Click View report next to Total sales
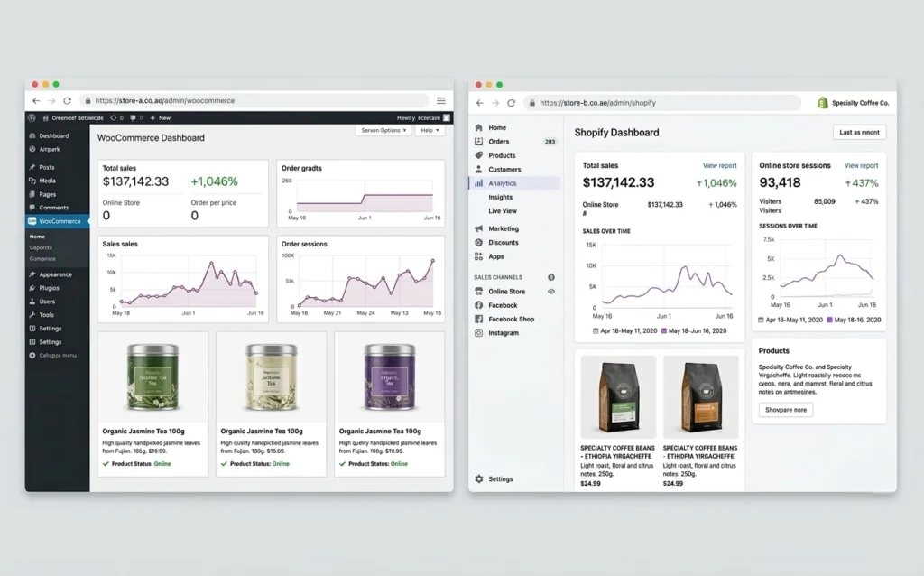Viewport: 924px width, 576px height. pyautogui.click(x=720, y=165)
